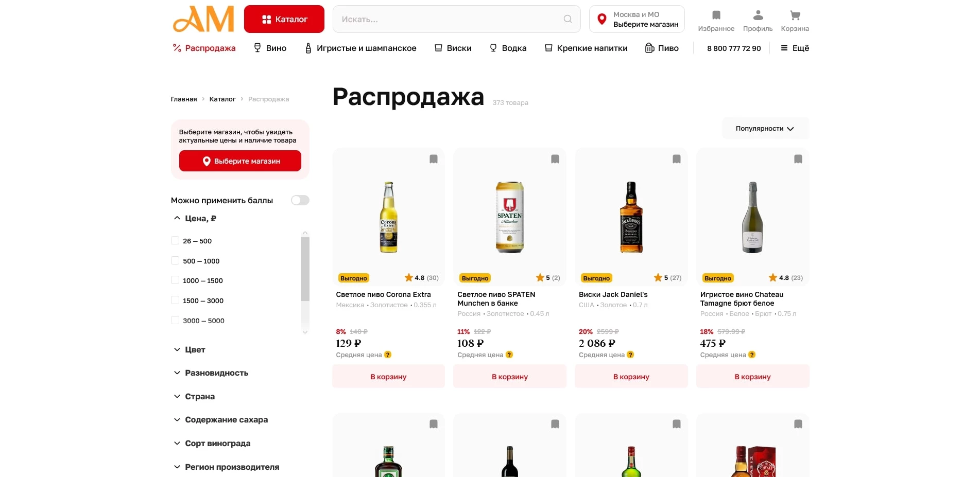The image size is (980, 477).
Task: Check the 26 – 500 price range box
Action: [x=175, y=241]
